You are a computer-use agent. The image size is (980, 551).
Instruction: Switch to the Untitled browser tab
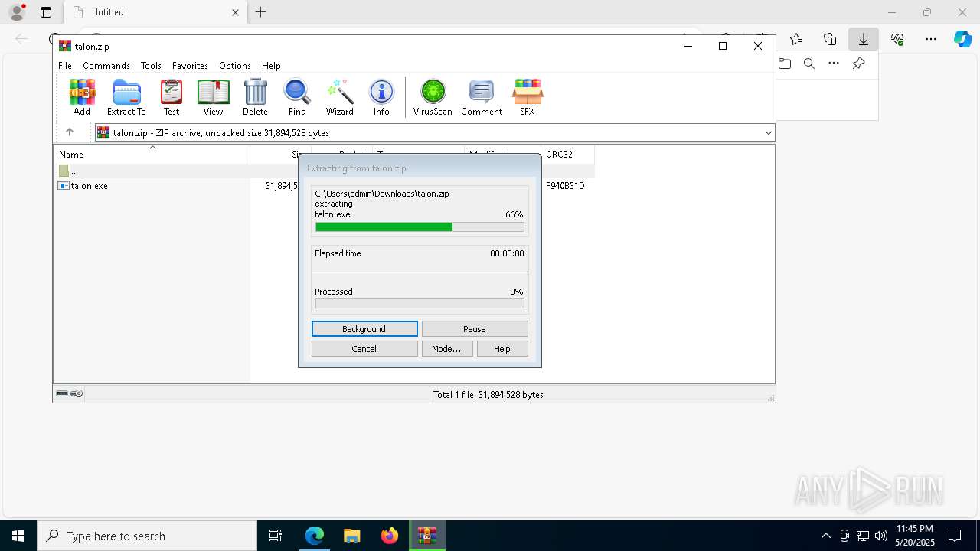[155, 12]
